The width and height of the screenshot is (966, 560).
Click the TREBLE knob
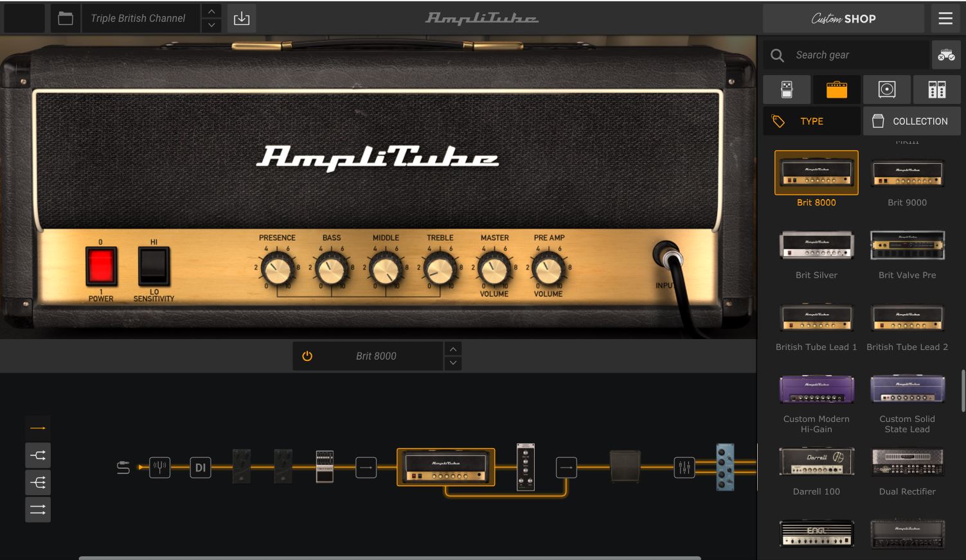point(440,268)
